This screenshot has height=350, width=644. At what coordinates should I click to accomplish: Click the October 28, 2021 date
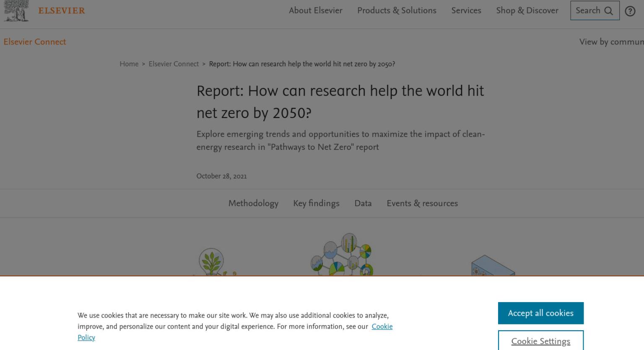221,176
